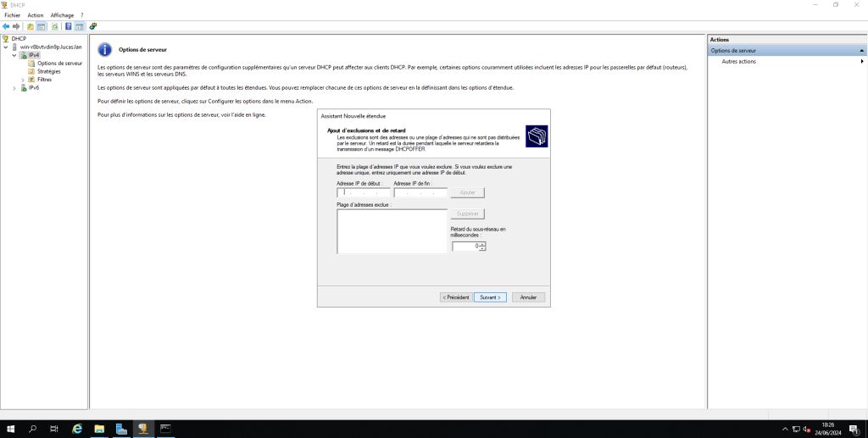Click the Suivant button in wizard
The width and height of the screenshot is (868, 438).
click(490, 297)
